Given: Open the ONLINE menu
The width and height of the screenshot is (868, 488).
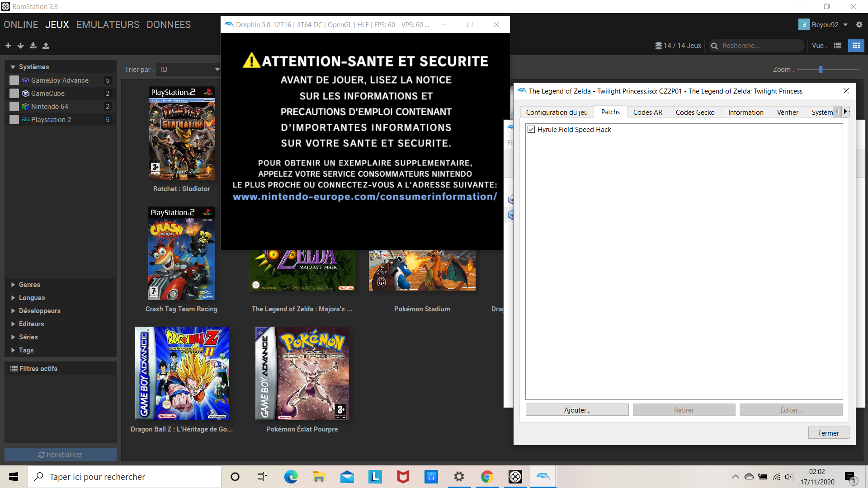Looking at the screenshot, I should (21, 24).
